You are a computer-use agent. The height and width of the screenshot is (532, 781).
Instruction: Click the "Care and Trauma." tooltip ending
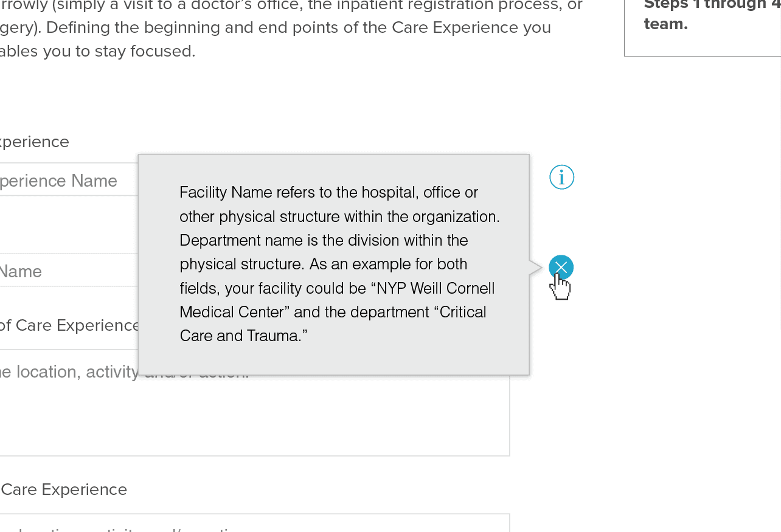(244, 336)
